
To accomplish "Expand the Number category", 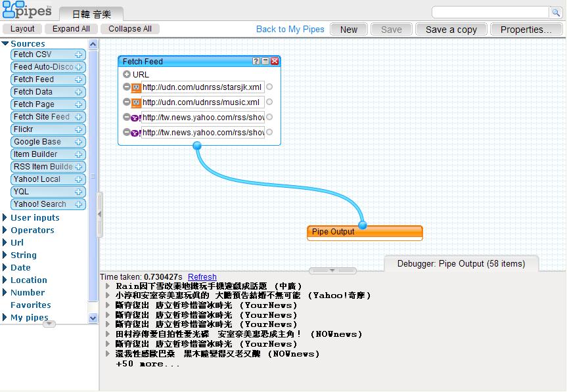I will pyautogui.click(x=5, y=292).
